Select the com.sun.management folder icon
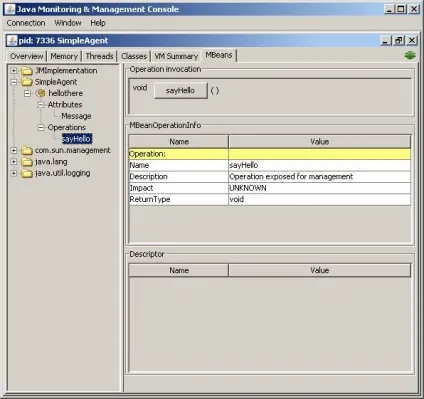This screenshot has height=399, width=424. click(x=27, y=150)
